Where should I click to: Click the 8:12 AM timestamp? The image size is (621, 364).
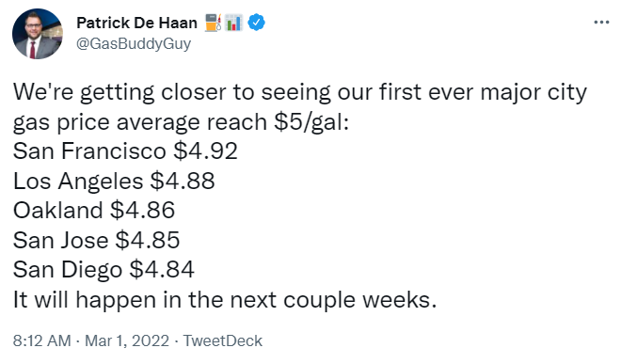tap(42, 340)
